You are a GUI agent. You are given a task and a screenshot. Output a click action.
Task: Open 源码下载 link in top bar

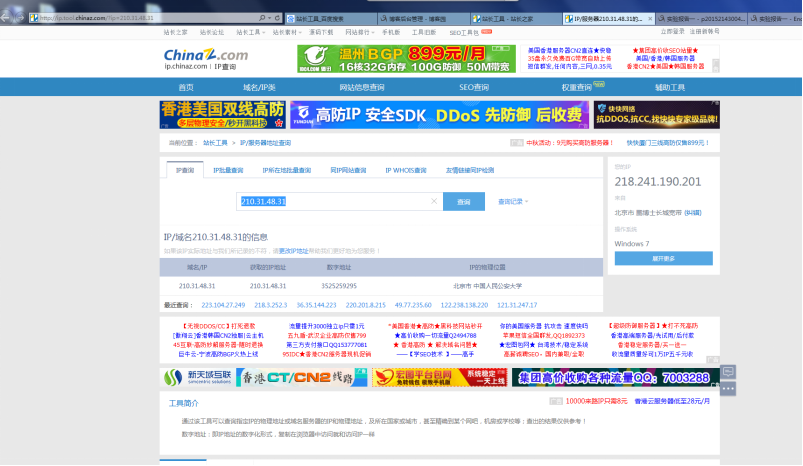click(x=321, y=32)
